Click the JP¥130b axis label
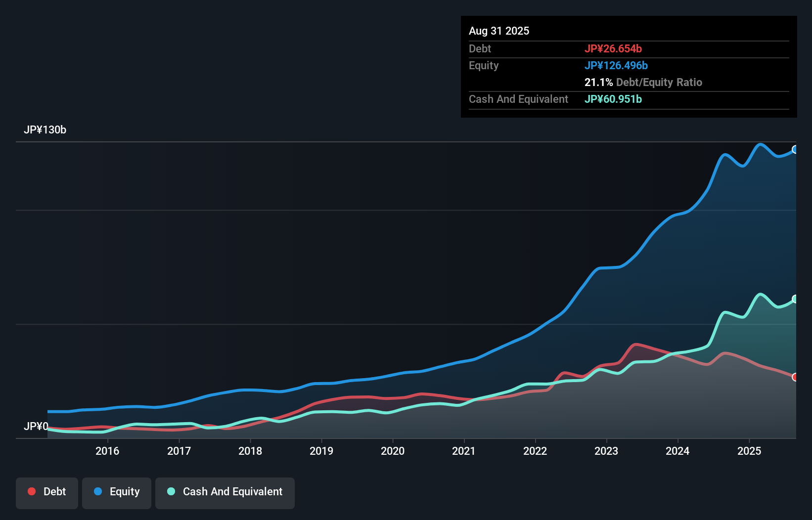 (45, 130)
